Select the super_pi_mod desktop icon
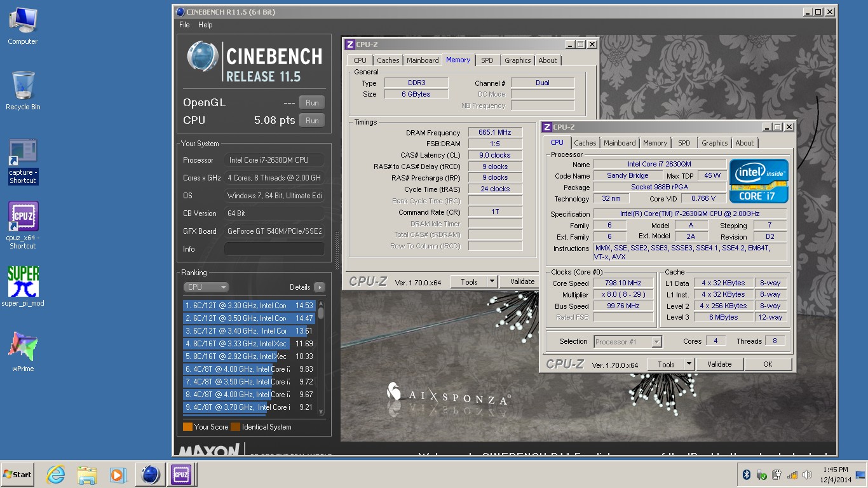868x488 pixels. tap(23, 286)
